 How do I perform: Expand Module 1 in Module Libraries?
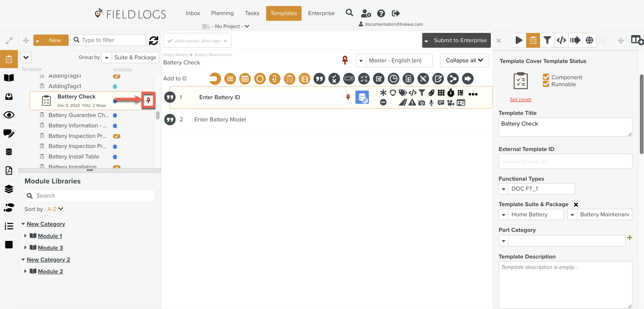(x=25, y=236)
